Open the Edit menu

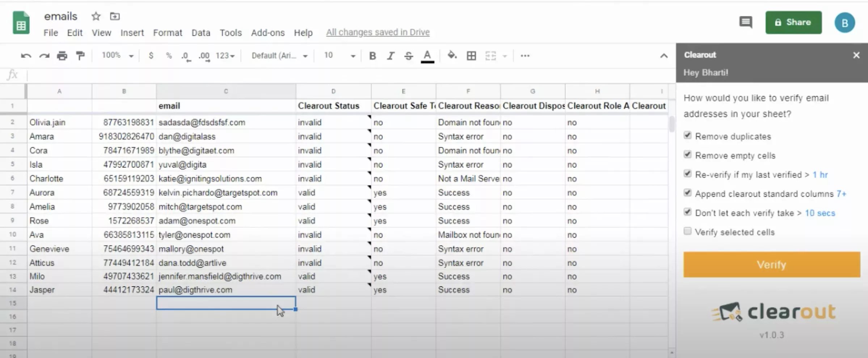75,33
